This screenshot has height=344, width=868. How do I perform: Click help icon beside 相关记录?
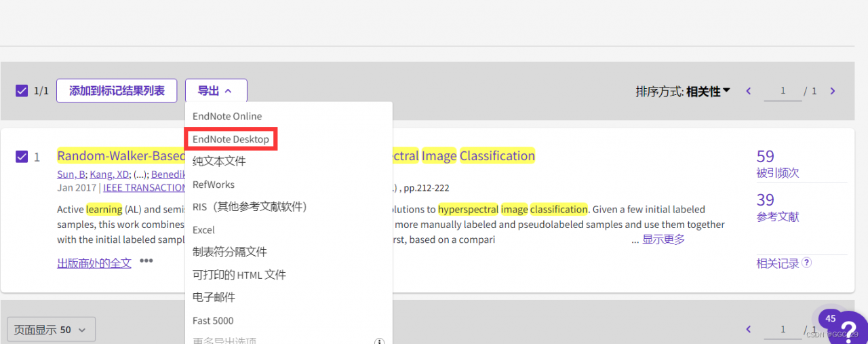coord(807,263)
